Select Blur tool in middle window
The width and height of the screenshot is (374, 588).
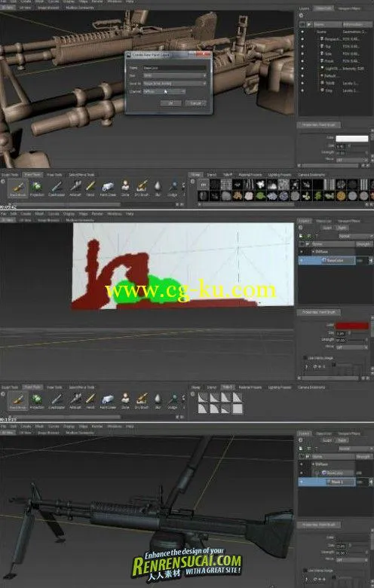(158, 401)
